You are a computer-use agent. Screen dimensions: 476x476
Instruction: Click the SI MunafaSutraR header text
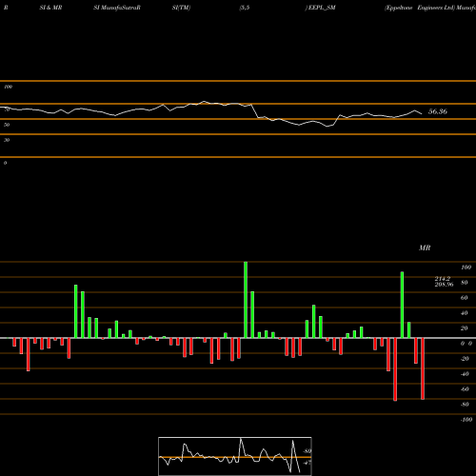coord(117,8)
